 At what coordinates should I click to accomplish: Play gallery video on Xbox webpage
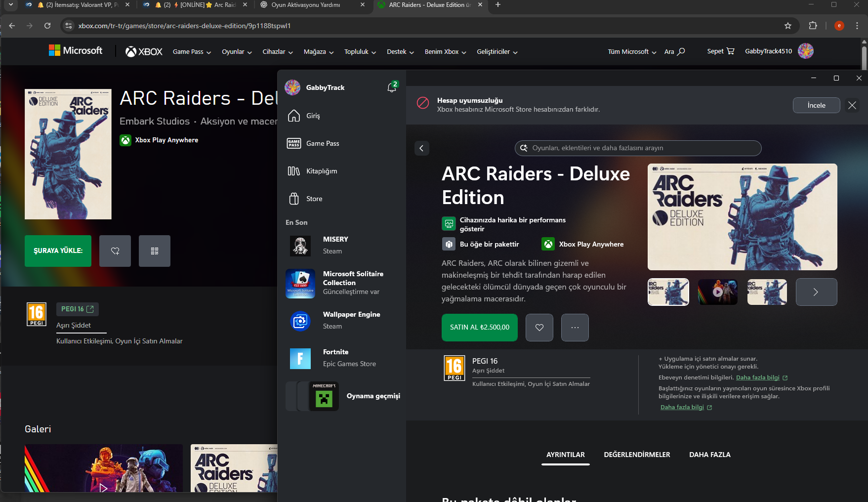[x=103, y=488]
